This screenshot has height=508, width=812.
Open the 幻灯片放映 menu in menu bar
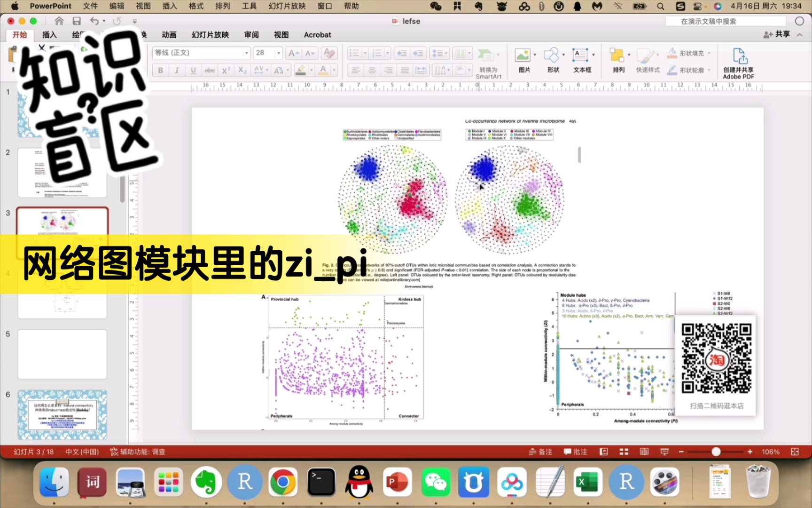click(x=287, y=6)
